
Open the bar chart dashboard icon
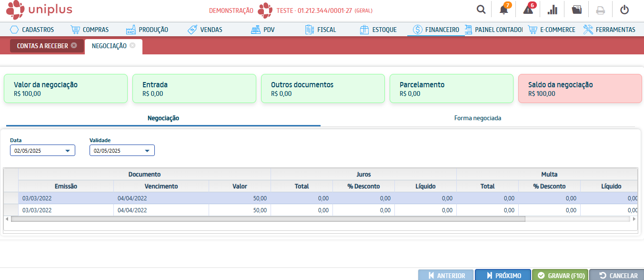(x=553, y=10)
